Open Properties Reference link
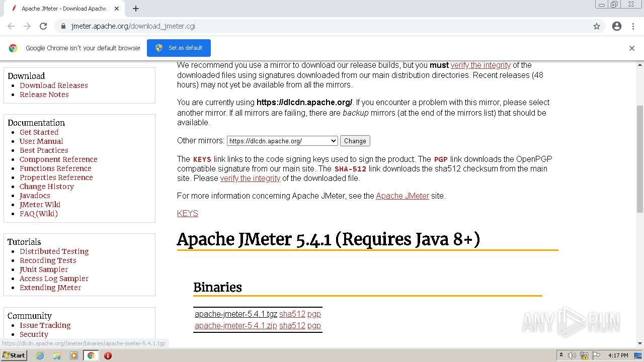644x362 pixels. click(56, 177)
